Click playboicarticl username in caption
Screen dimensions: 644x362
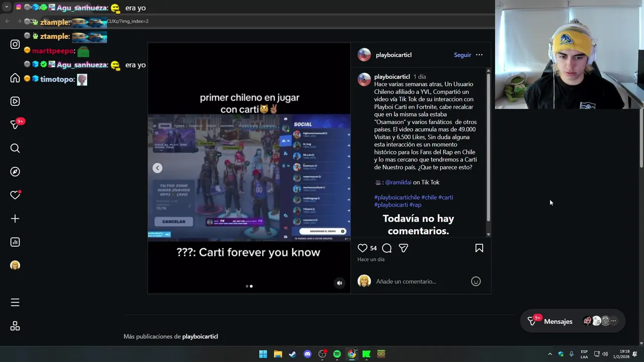tap(392, 77)
